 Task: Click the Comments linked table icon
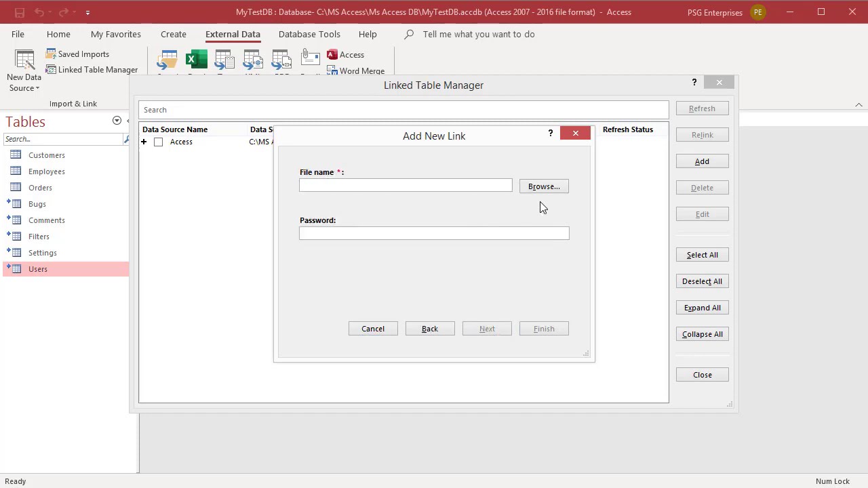pos(14,220)
